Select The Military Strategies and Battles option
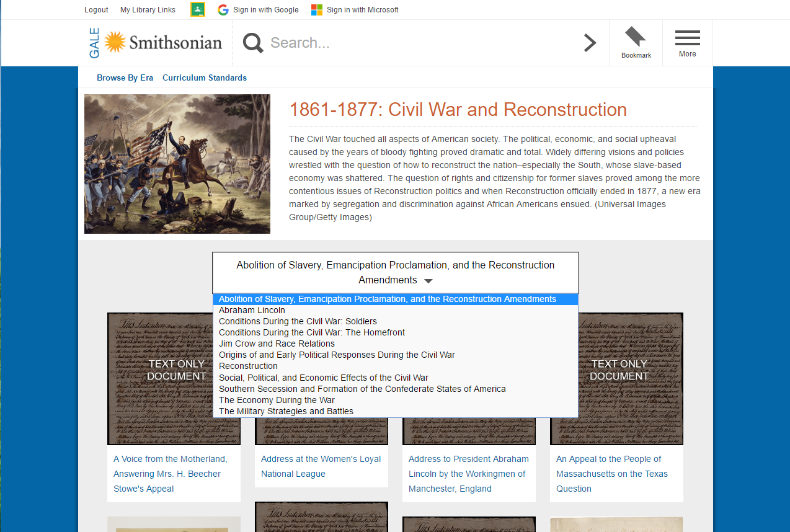This screenshot has width=790, height=532. click(x=396, y=411)
